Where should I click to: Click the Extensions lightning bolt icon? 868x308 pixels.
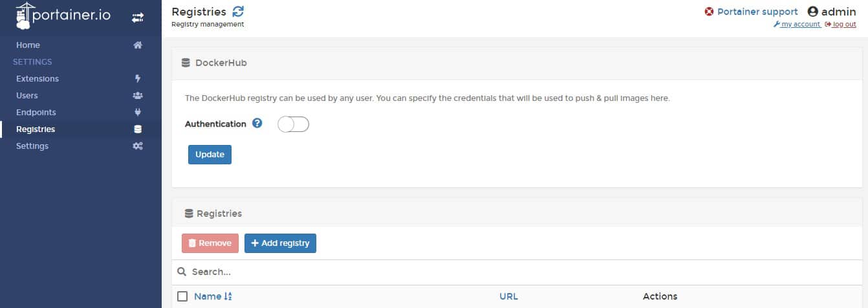[137, 79]
